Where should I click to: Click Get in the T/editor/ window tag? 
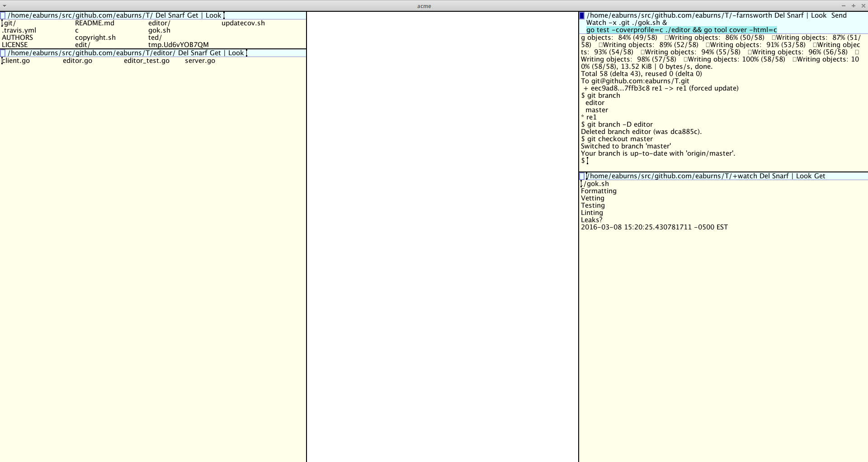tap(215, 53)
